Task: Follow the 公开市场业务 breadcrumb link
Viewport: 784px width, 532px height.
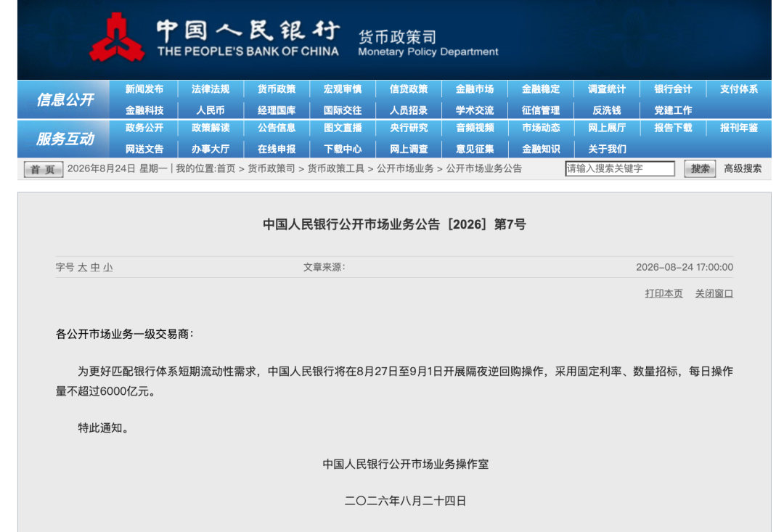Action: coord(405,168)
